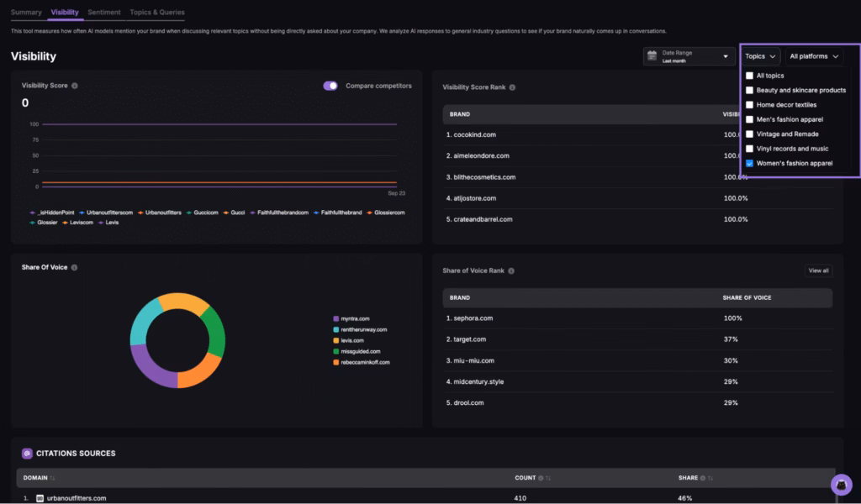Click the info icon beside Share Of Voice
This screenshot has height=504, width=861.
point(74,267)
